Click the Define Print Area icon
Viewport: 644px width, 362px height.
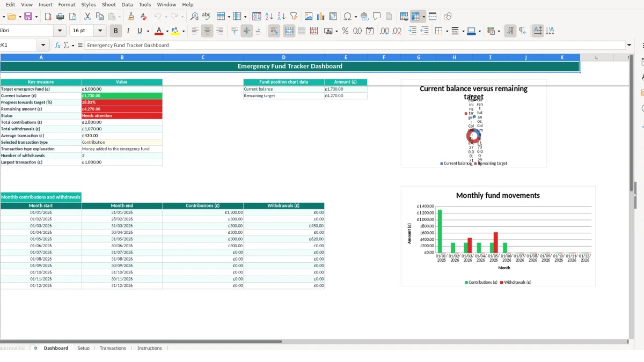(x=404, y=17)
